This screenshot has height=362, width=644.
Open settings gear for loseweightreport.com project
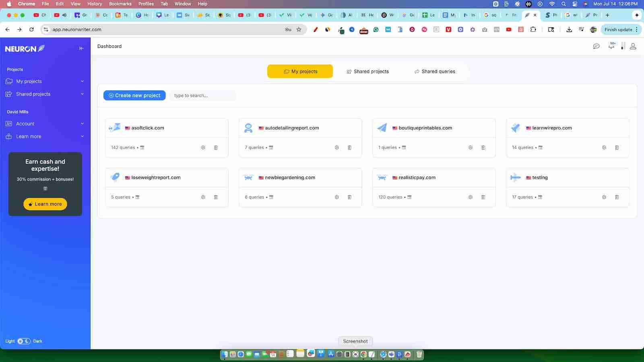click(x=203, y=197)
